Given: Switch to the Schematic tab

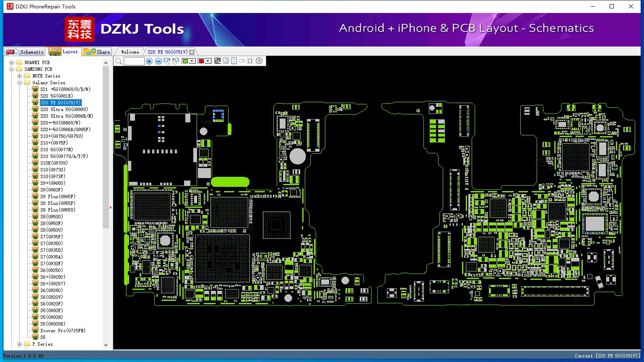Looking at the screenshot, I should pyautogui.click(x=25, y=52).
